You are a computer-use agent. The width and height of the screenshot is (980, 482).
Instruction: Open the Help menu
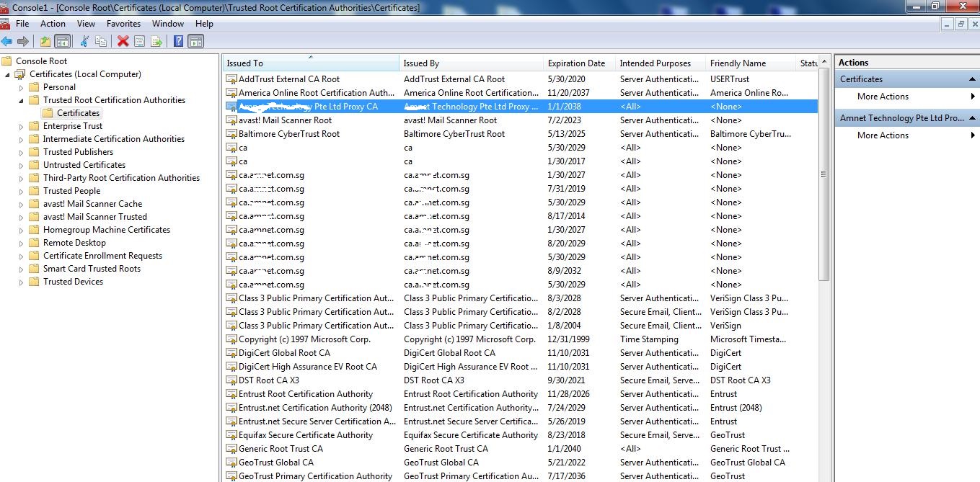point(205,24)
